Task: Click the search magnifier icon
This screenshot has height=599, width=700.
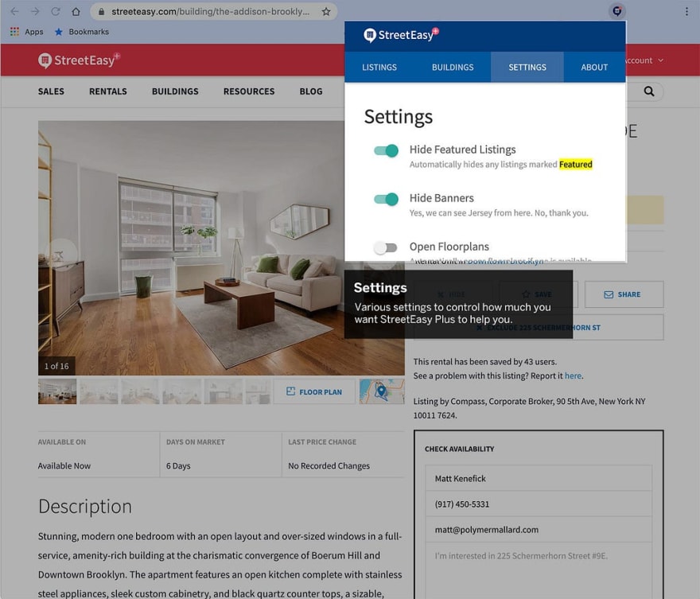Action: [648, 91]
